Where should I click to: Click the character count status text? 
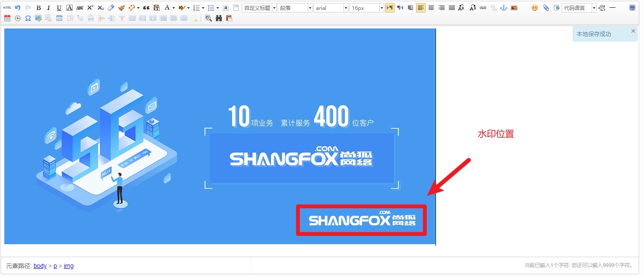[579, 265]
